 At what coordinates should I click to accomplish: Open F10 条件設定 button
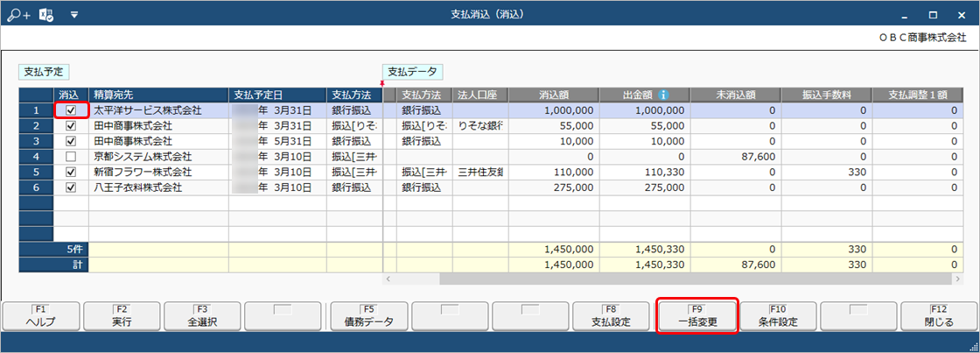click(x=778, y=317)
